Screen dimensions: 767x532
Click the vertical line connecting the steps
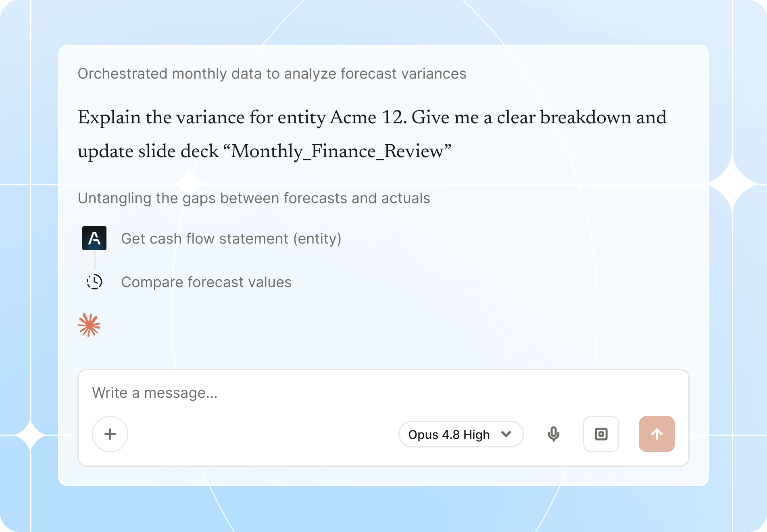[95, 260]
